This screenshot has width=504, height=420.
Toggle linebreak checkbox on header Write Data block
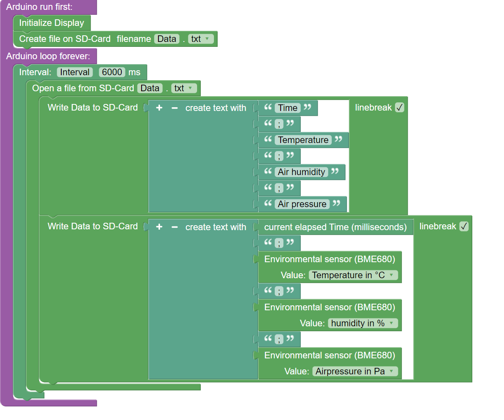[x=399, y=107]
